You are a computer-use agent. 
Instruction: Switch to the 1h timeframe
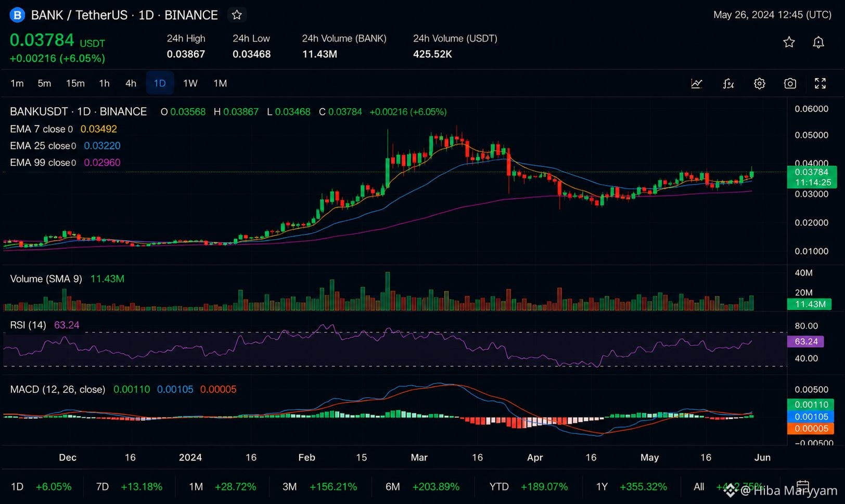point(104,83)
